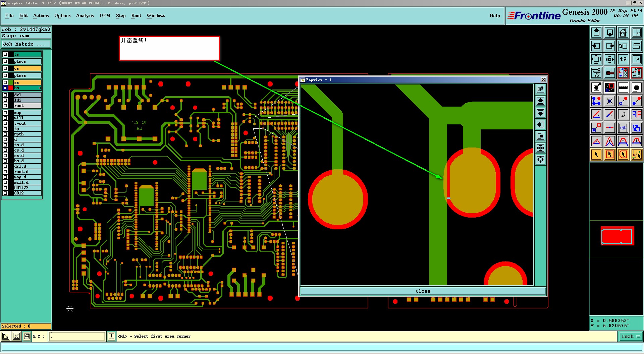Toggle the drl layer display checkbox
This screenshot has width=644, height=354.
tap(5, 95)
